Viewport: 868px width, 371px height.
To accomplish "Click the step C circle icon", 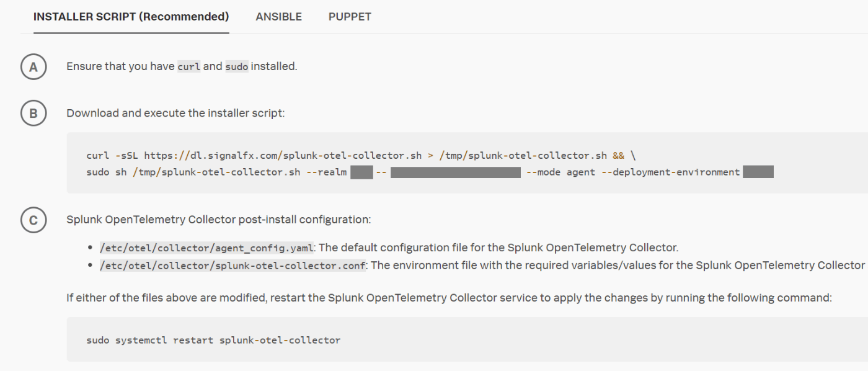I will point(33,220).
